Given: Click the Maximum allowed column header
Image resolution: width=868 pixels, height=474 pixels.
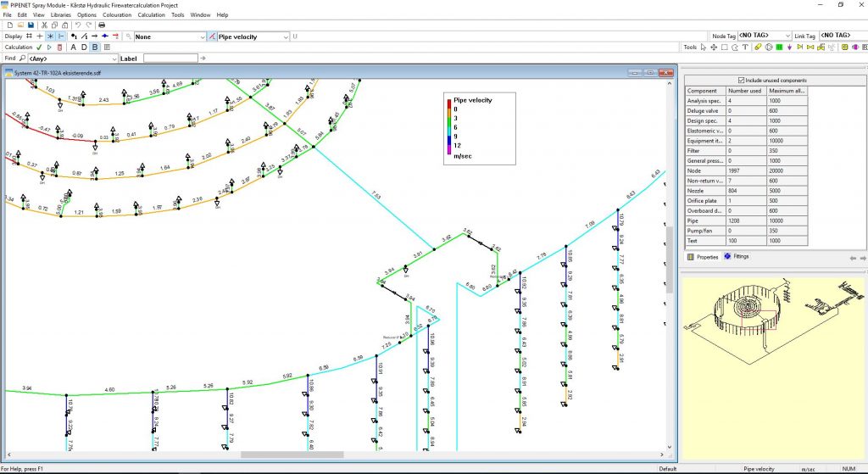Looking at the screenshot, I should [787, 90].
